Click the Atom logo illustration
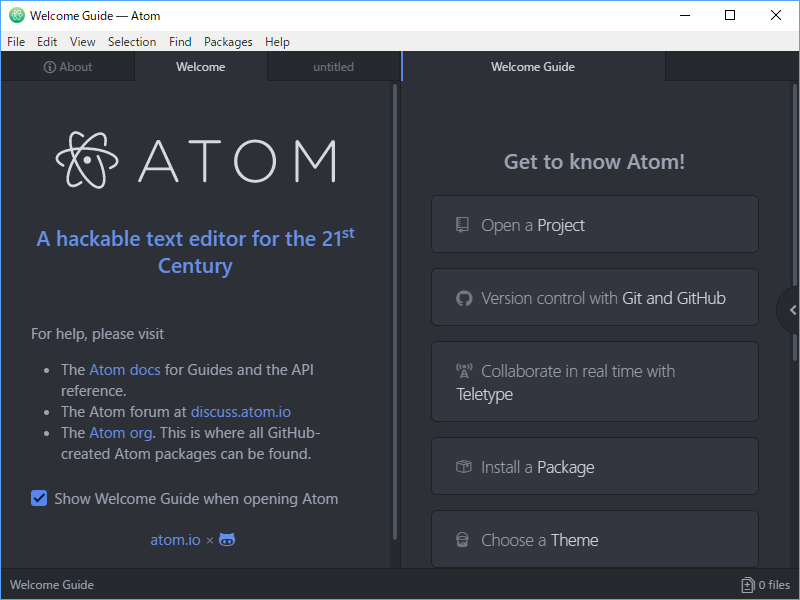 tap(87, 160)
